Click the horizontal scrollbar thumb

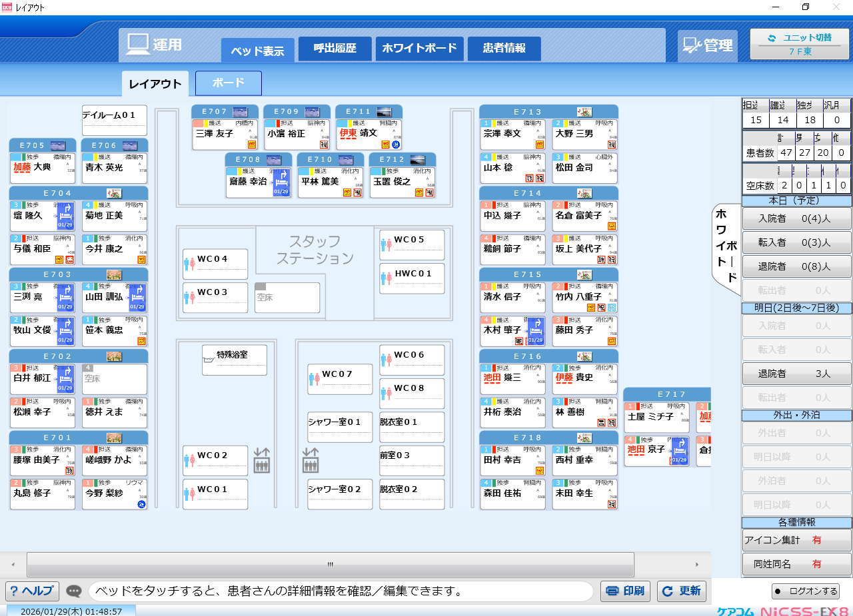tap(331, 564)
